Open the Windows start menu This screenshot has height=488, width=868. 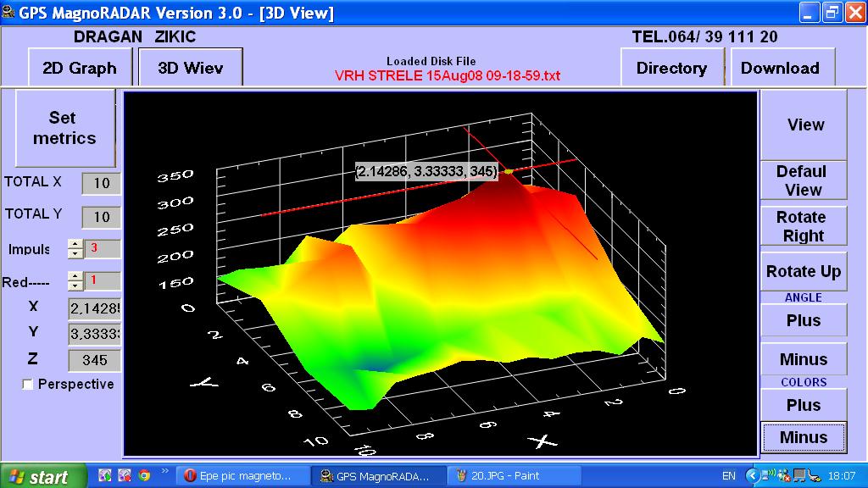click(x=42, y=476)
